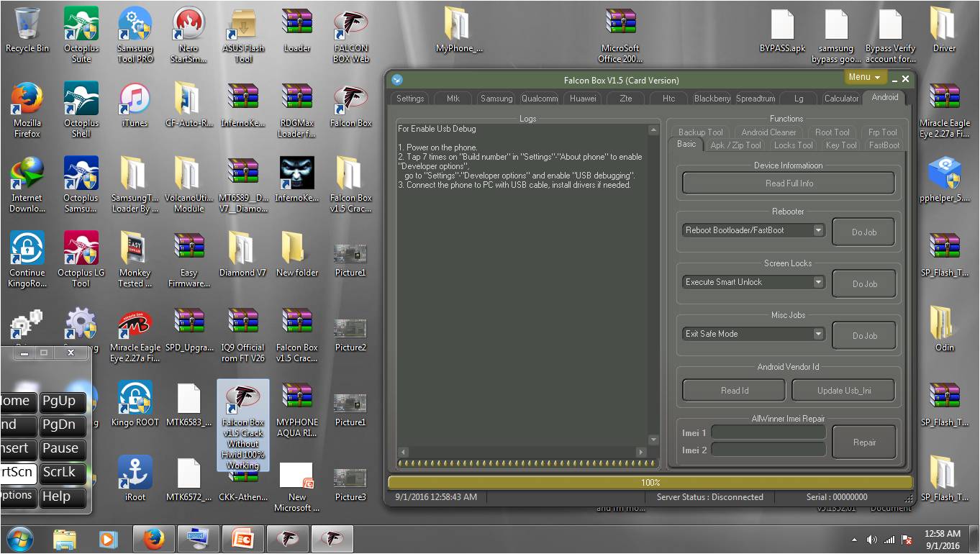Select the Mozilla Firefox desktop shortcut
The image size is (980, 554).
[27, 109]
